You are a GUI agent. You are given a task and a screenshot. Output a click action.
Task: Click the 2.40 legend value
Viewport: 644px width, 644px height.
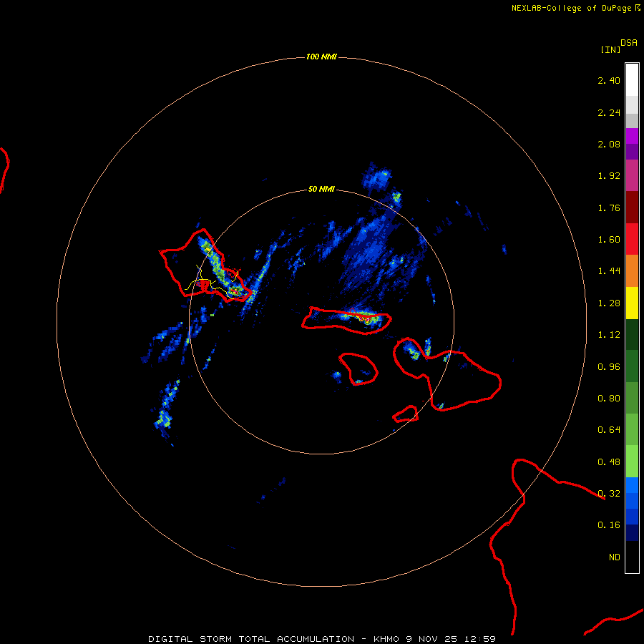coord(609,80)
